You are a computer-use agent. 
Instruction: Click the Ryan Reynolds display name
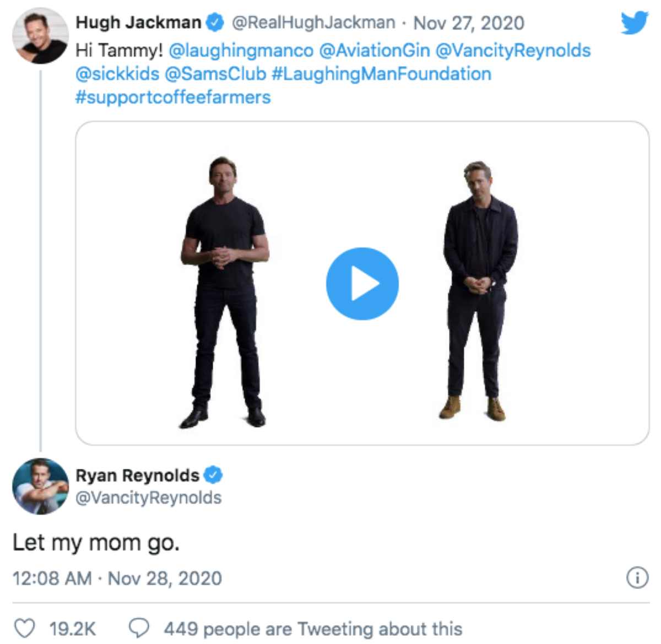click(137, 475)
